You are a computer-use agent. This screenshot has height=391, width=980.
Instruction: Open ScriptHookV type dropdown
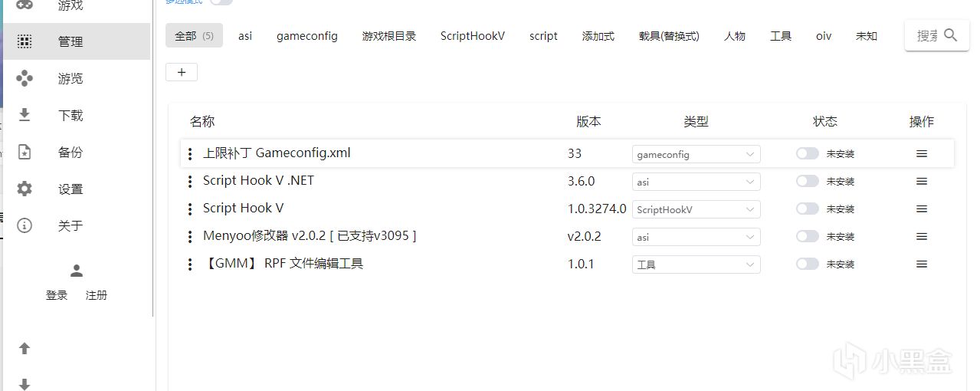(696, 209)
